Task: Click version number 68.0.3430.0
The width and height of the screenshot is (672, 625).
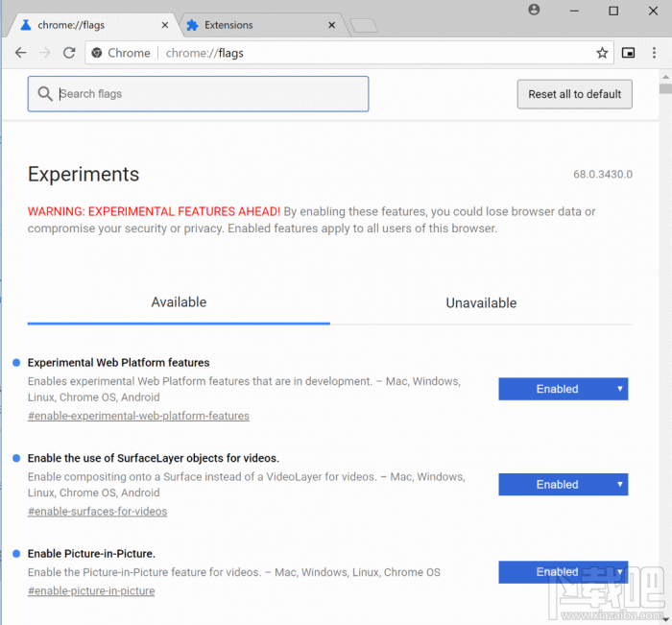Action: [603, 175]
